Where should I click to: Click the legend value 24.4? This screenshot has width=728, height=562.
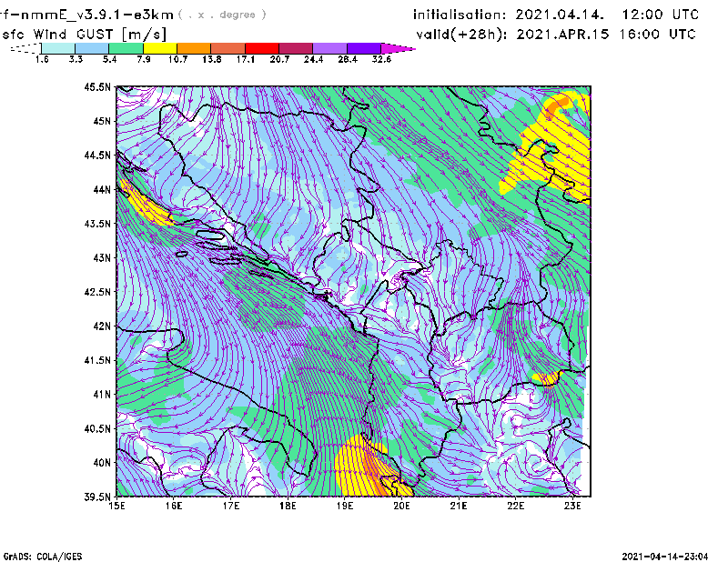313,59
